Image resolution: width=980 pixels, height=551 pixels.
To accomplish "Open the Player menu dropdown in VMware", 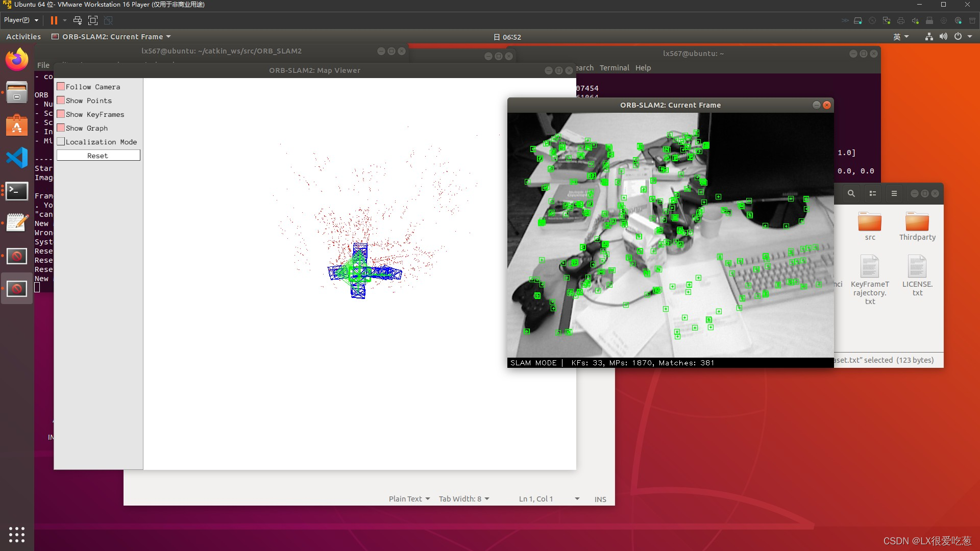I will click(21, 20).
